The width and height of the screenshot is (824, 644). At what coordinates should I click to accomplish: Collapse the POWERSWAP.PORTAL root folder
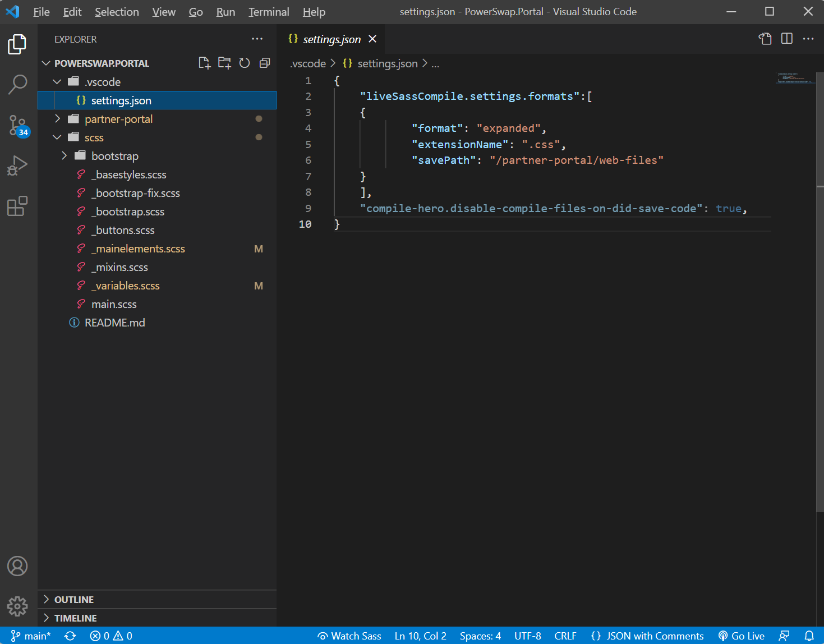(47, 63)
